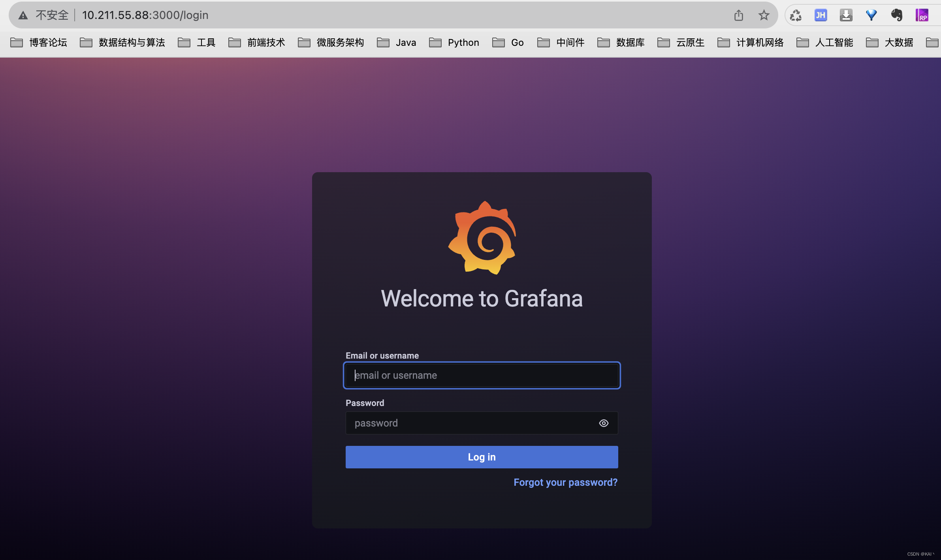Open 工具 bookmark folder
Screen dimensions: 941x560
197,42
